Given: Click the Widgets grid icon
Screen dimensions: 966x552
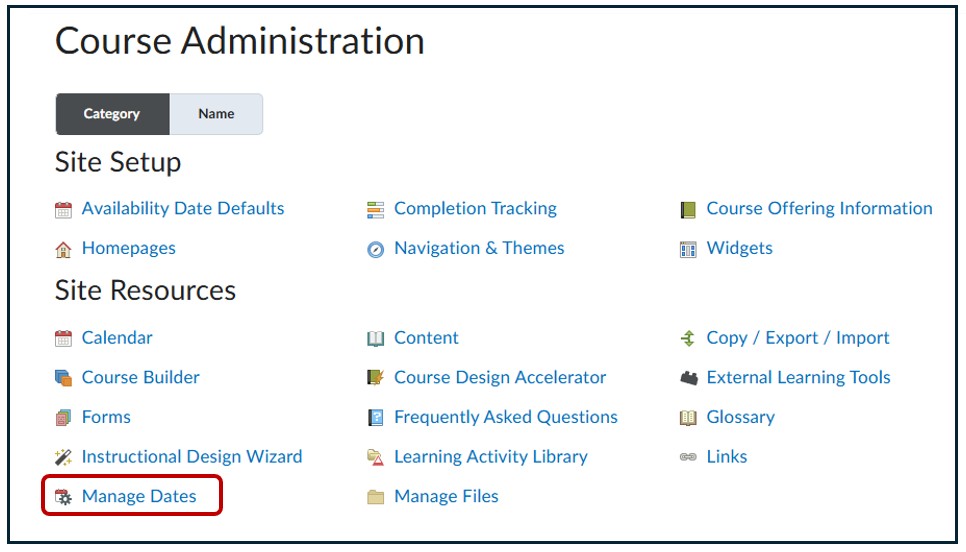Looking at the screenshot, I should click(x=688, y=249).
